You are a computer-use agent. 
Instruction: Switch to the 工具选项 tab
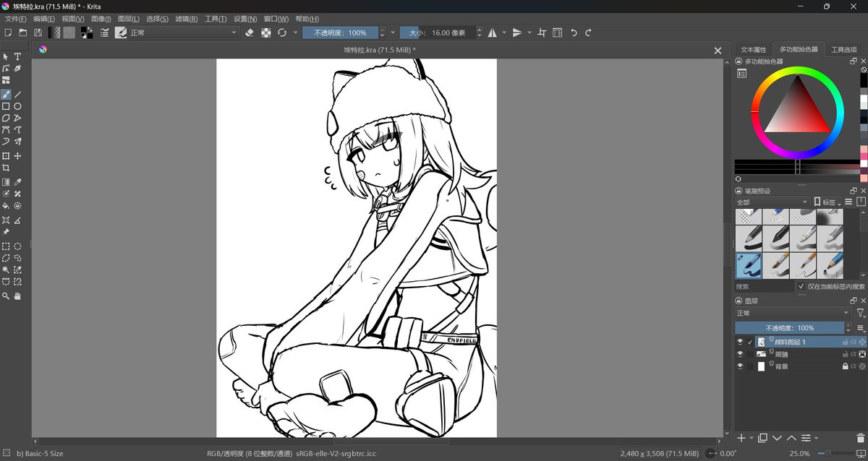tap(843, 50)
